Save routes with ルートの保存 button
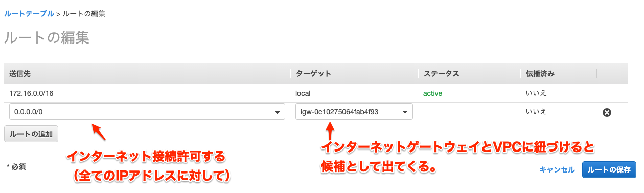 (609, 170)
